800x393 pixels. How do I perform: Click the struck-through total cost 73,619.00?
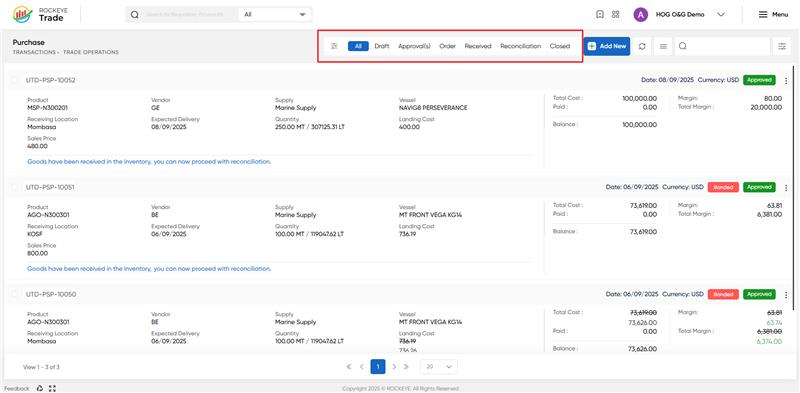click(x=643, y=313)
